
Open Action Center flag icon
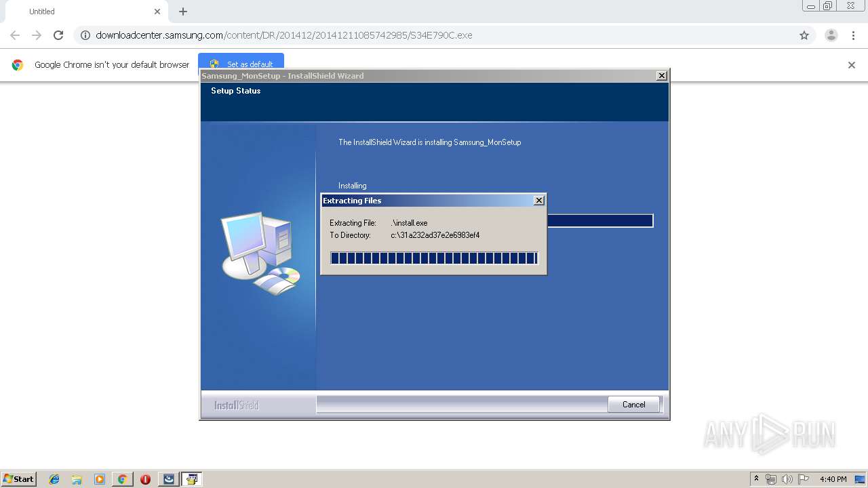804,479
